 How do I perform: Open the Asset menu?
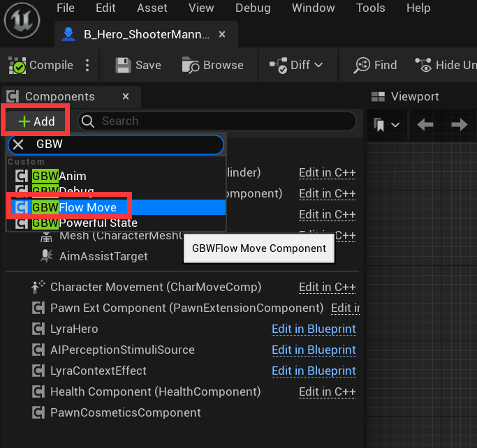pos(152,8)
